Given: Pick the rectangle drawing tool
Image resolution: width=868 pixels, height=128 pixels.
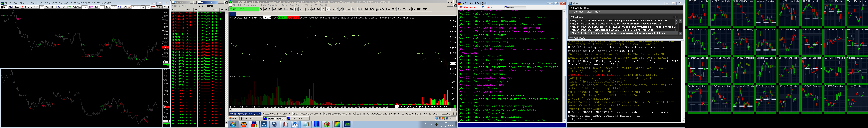Looking at the screenshot, I should tap(345, 9).
